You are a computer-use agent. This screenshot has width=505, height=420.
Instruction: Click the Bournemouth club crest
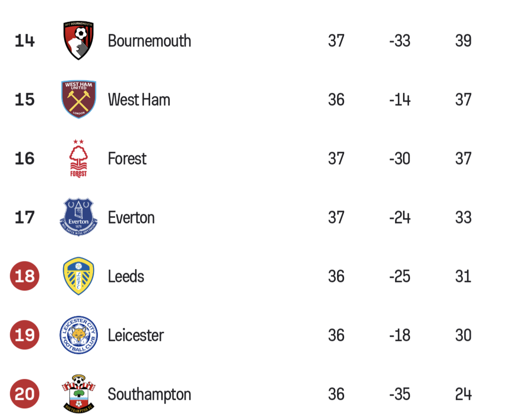(x=79, y=41)
